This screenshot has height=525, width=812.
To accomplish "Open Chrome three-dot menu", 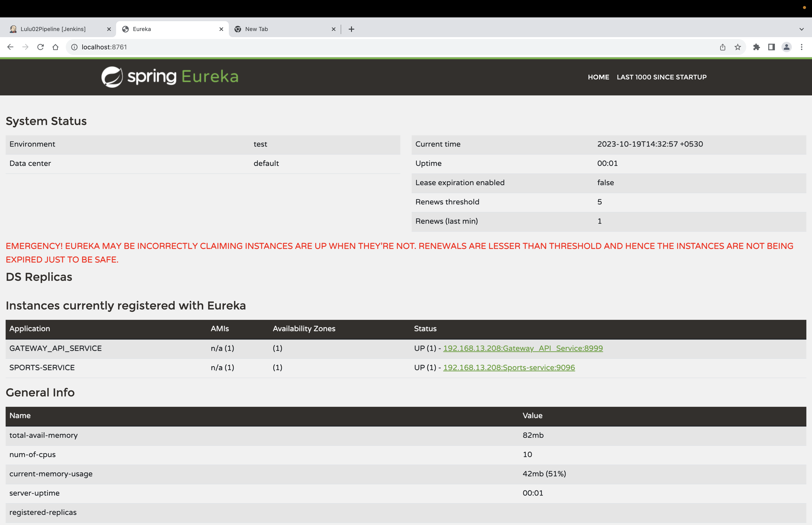I will coord(801,47).
